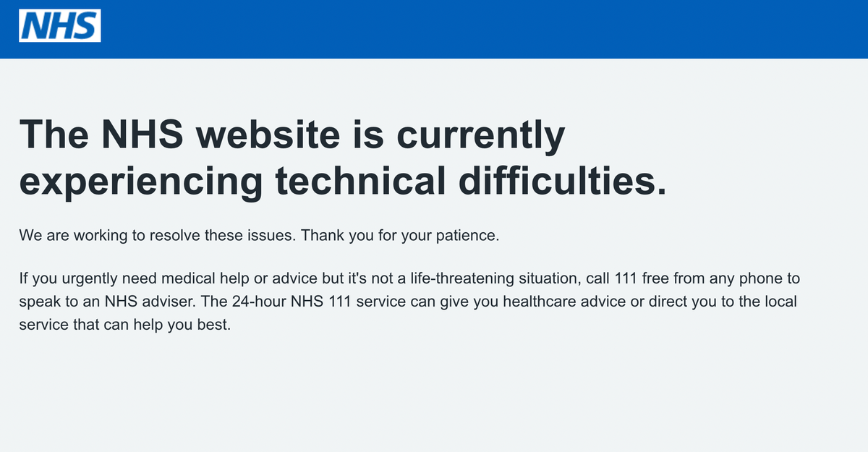Click the "24-hour" text
Viewport: 868px width, 452px height.
pos(261,301)
